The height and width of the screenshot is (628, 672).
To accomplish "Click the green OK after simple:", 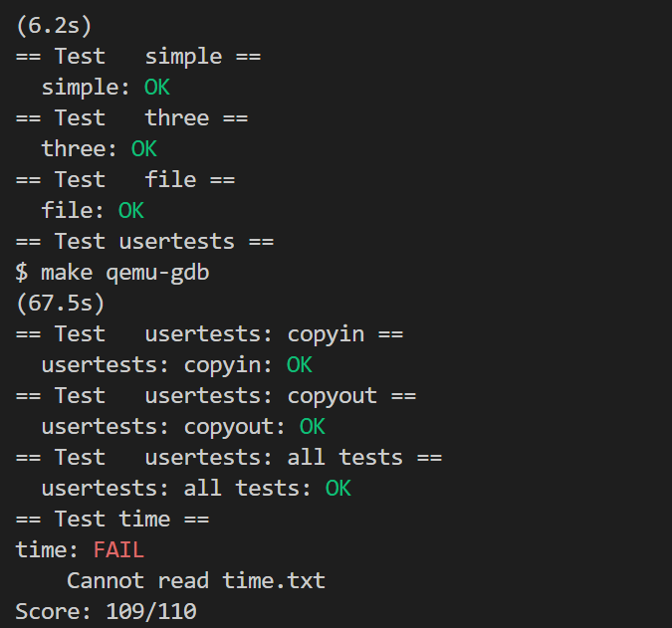I will point(157,88).
